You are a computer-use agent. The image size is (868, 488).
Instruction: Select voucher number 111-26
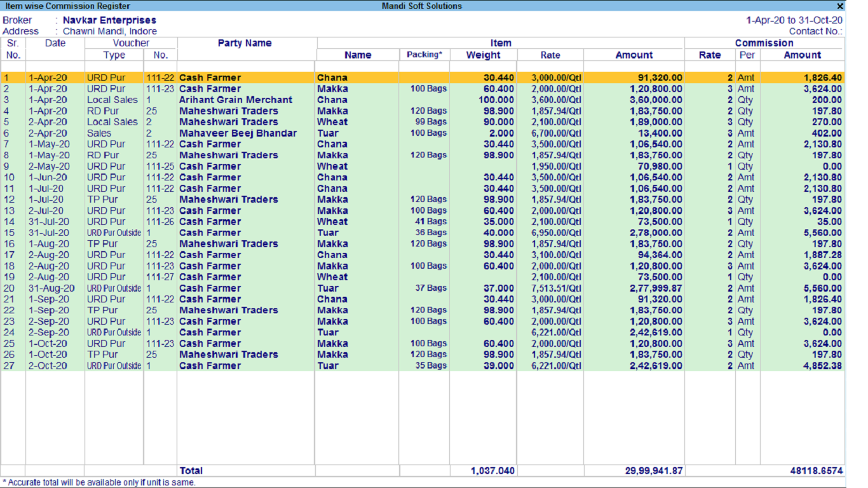pyautogui.click(x=160, y=222)
